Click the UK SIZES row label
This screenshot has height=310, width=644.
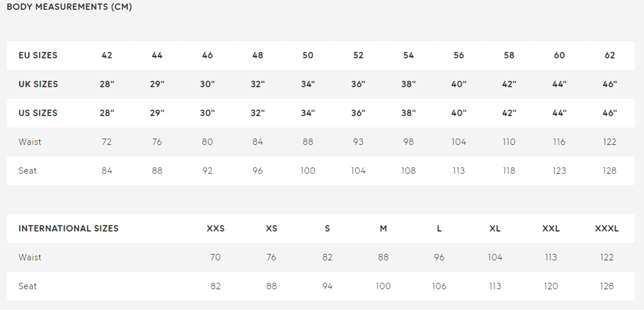pos(38,84)
